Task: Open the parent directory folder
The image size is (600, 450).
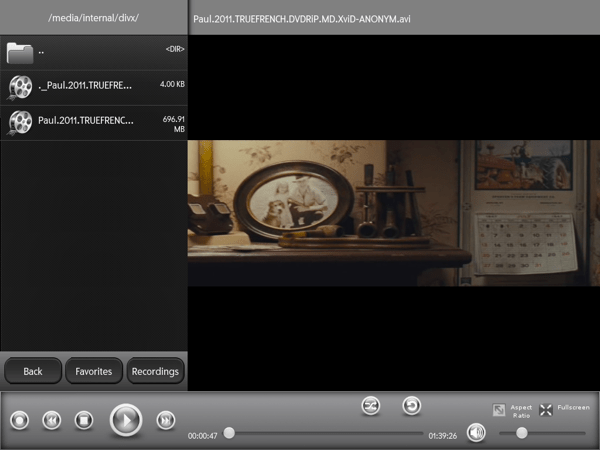Action: click(94, 53)
